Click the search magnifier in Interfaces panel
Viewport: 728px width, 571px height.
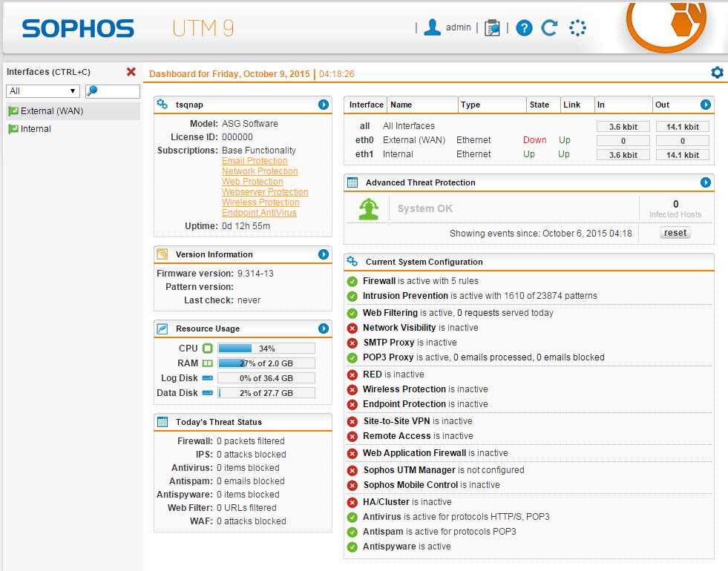92,91
